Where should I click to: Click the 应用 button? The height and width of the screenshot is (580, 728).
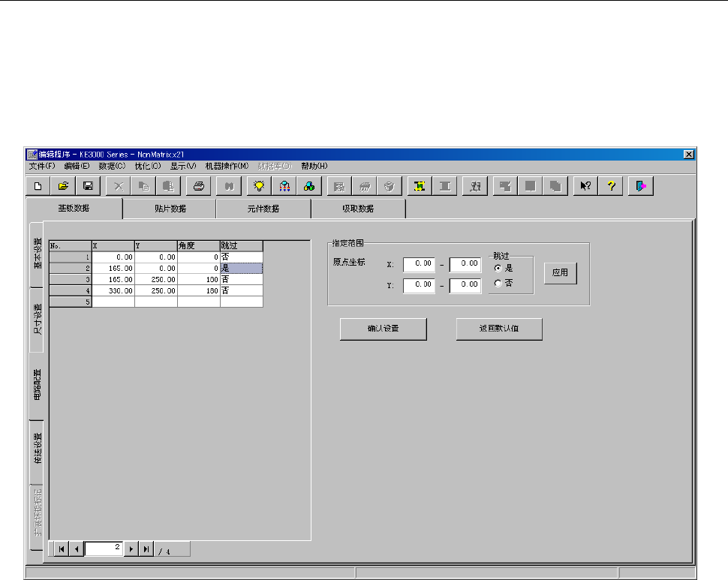point(561,273)
